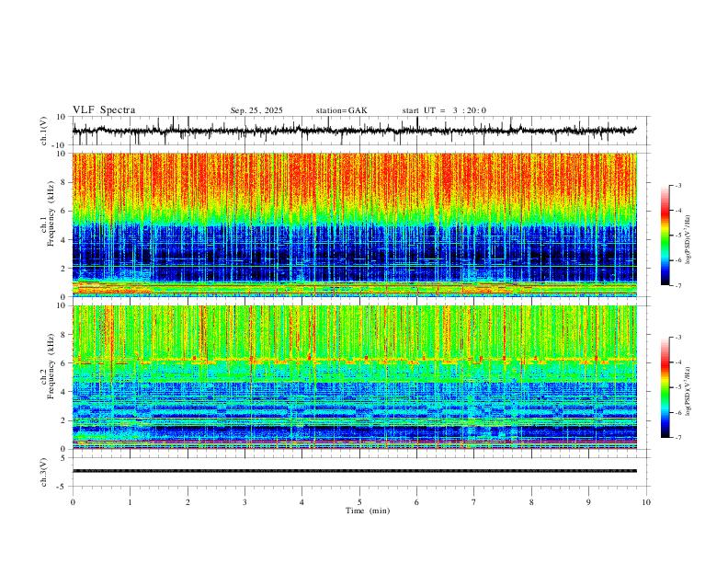Click the ch.1 colorbar '-3' value
Screen dimensions: 728x563
click(677, 185)
